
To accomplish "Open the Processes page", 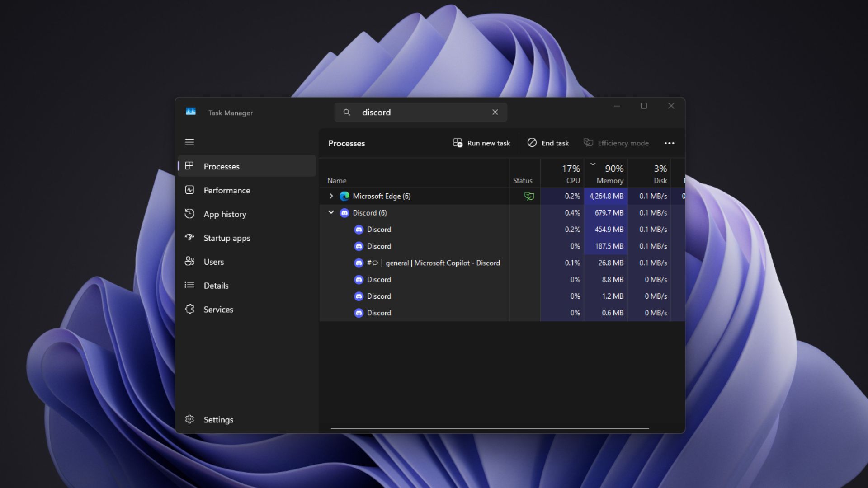I will (247, 166).
